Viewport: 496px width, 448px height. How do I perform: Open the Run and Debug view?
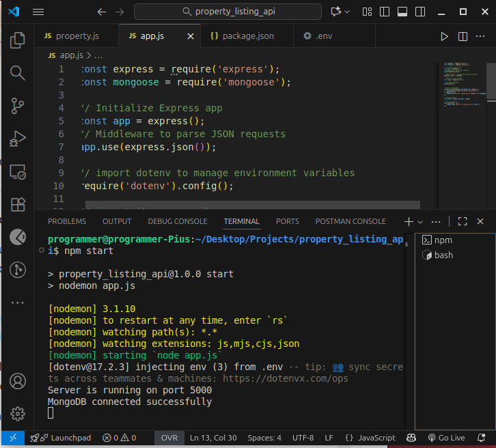[18, 139]
